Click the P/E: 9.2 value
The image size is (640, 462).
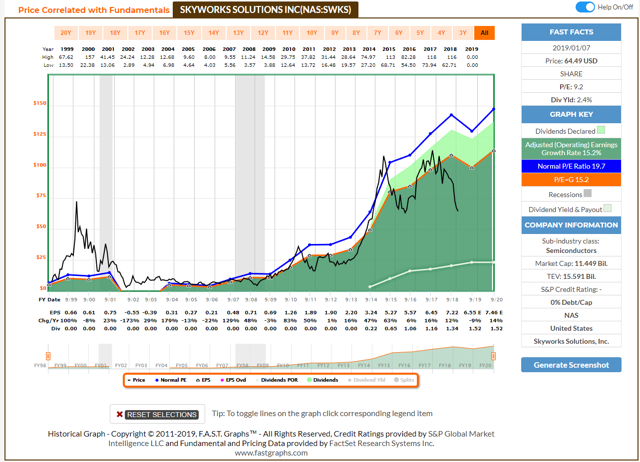tap(571, 87)
